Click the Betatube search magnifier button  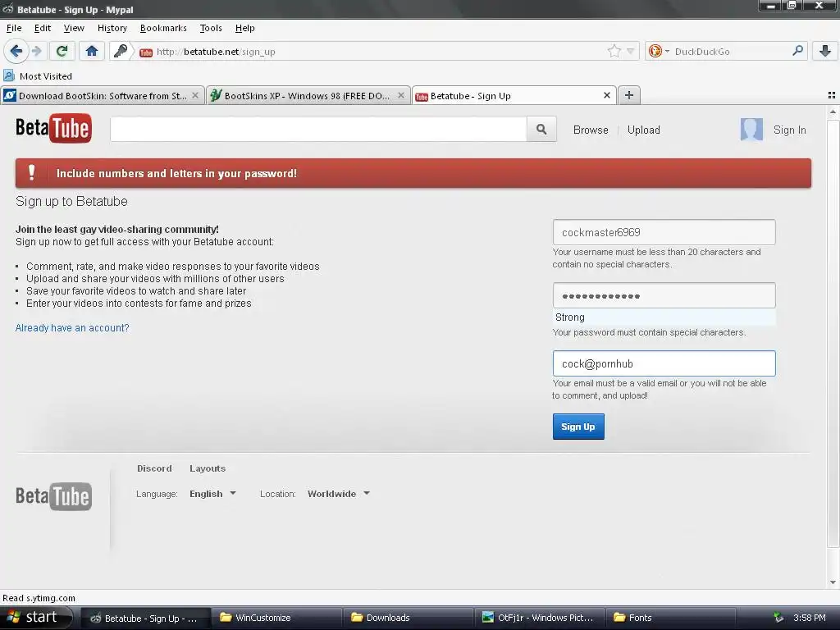(541, 129)
